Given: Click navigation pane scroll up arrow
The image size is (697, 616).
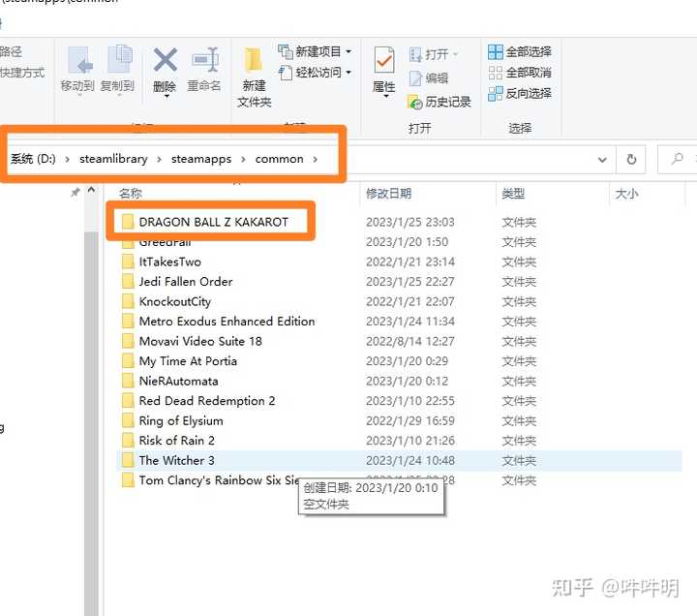Looking at the screenshot, I should coord(91,191).
